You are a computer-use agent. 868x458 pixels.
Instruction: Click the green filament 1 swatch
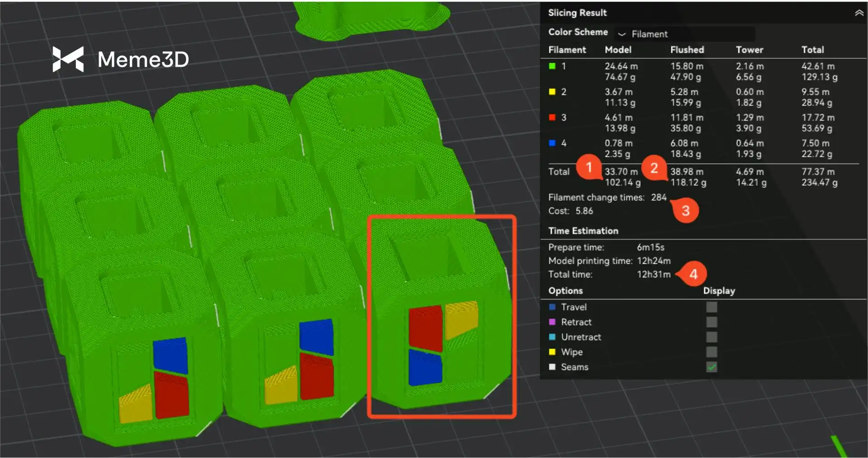tap(552, 66)
